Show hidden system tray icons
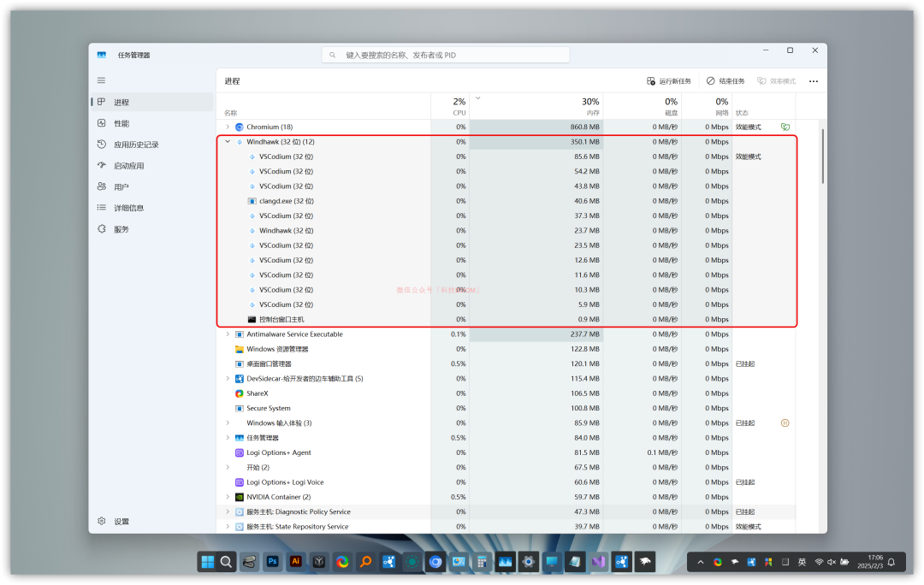Viewport: 924px width, 585px height. [x=701, y=562]
